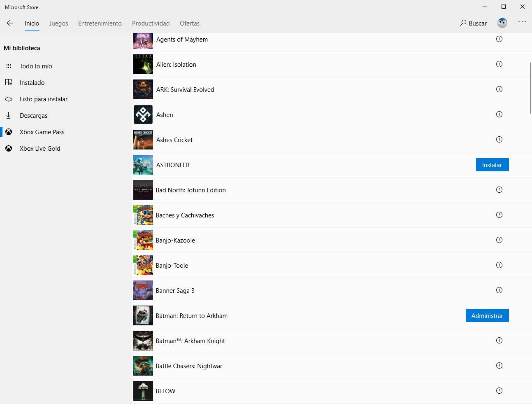Viewport: 532px width, 404px height.
Task: Click the Xbox Live Gold logo icon
Action: point(9,148)
